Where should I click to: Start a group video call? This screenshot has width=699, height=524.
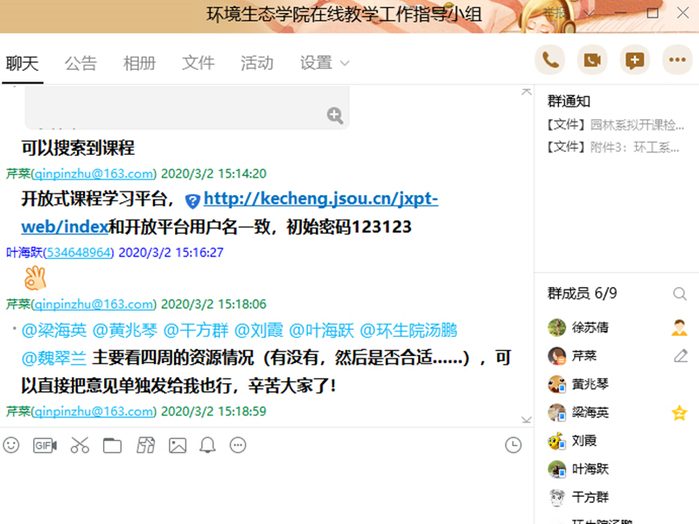592,61
